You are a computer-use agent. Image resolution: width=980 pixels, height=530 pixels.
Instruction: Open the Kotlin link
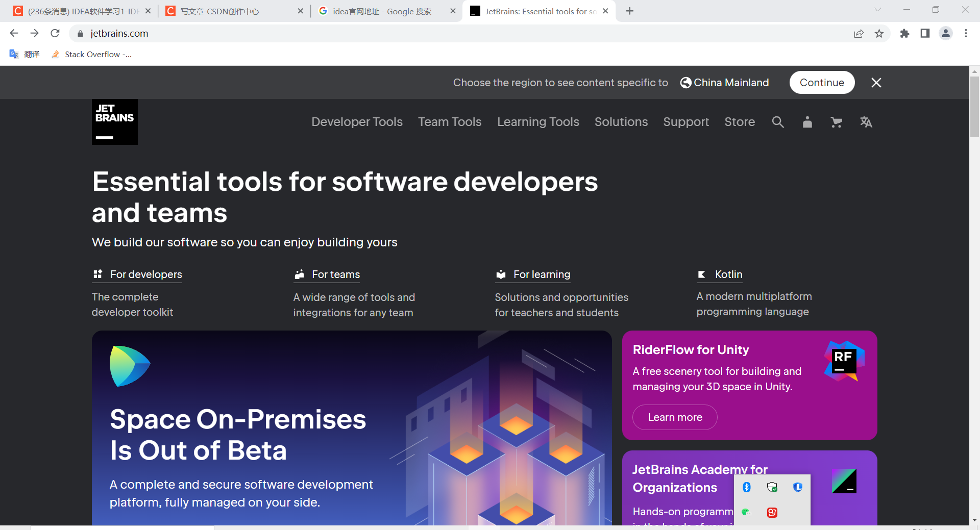click(720, 274)
